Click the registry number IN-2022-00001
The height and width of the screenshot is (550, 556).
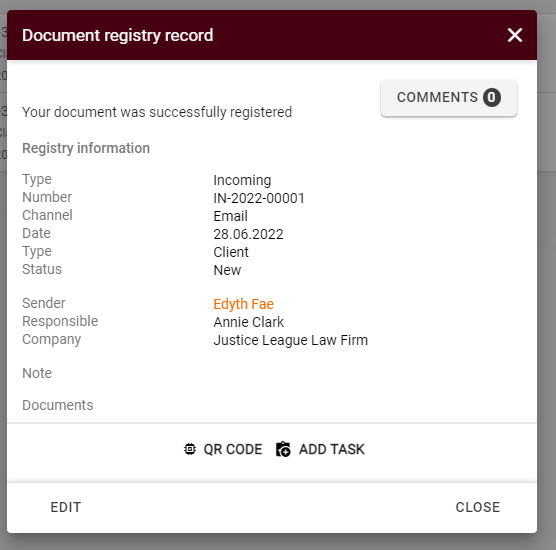(259, 198)
